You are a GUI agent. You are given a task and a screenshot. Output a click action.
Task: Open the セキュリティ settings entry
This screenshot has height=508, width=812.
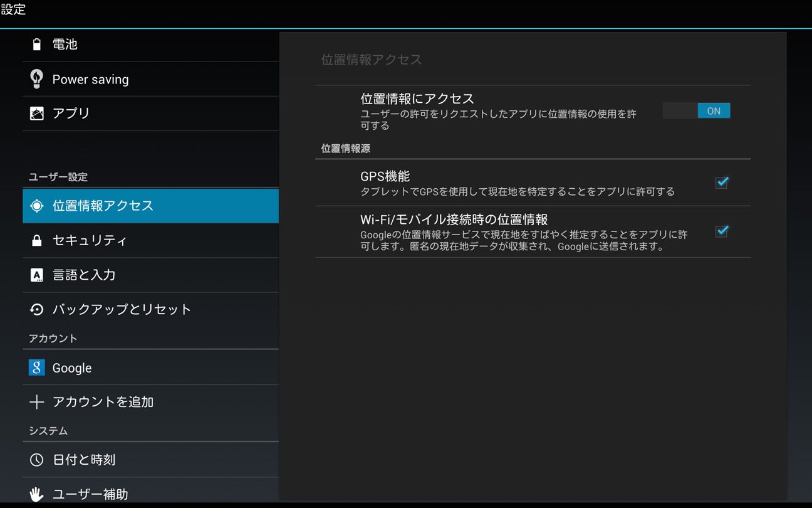(x=150, y=240)
